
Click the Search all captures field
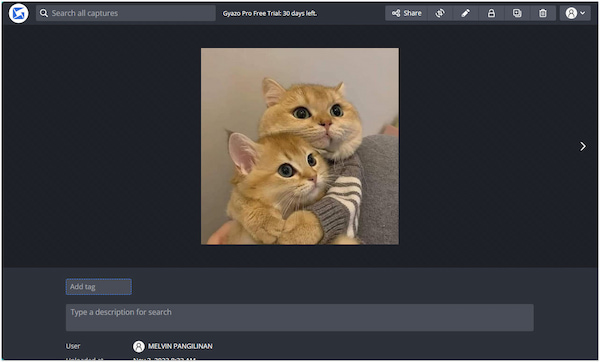point(126,13)
